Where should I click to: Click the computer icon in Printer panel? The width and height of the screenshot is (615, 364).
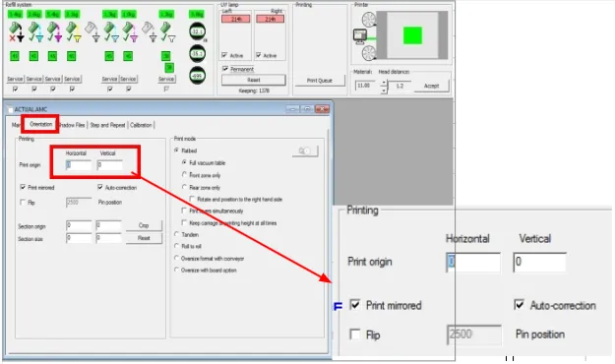360,36
